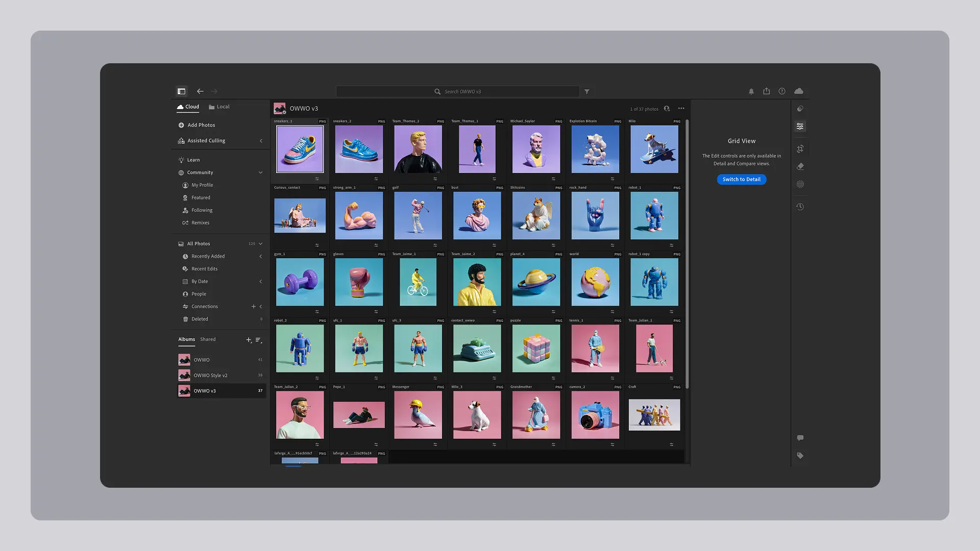Open the Keywords tag icon

800,456
